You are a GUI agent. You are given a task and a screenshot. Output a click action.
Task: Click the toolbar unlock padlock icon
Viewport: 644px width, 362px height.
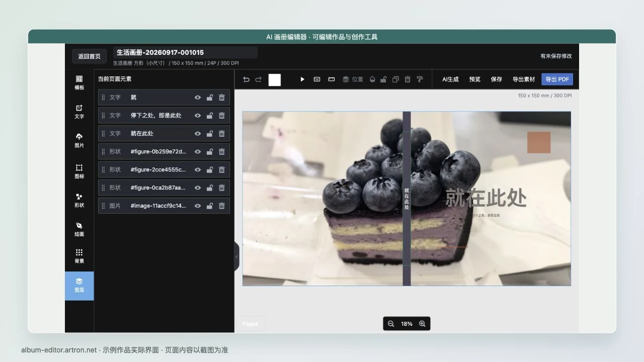point(383,79)
